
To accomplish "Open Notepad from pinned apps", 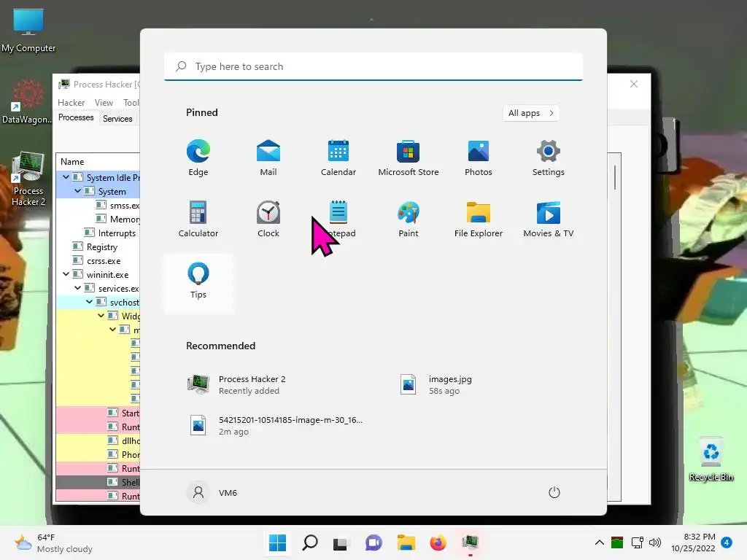I will tap(338, 219).
